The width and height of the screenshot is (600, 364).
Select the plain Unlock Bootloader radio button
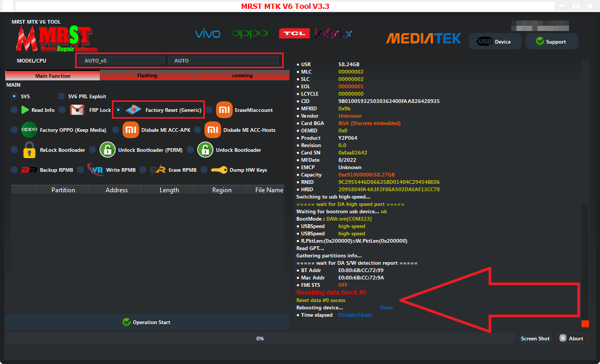tap(190, 150)
